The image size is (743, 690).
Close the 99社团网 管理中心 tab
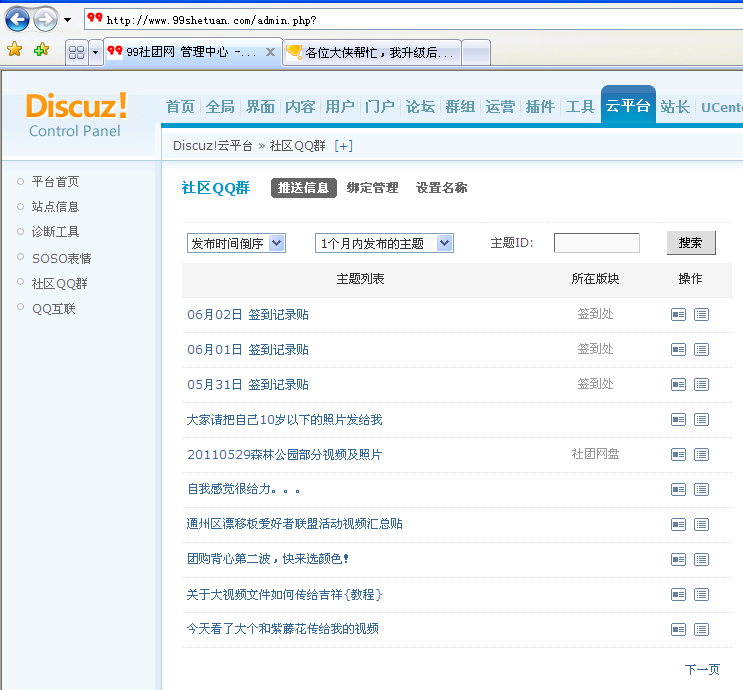[270, 52]
